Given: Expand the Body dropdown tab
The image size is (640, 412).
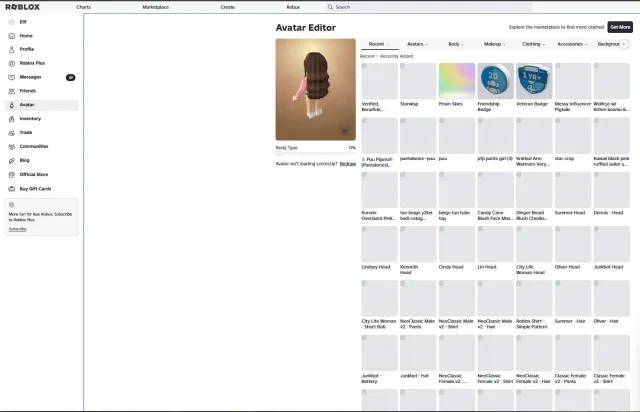Looking at the screenshot, I should (456, 44).
